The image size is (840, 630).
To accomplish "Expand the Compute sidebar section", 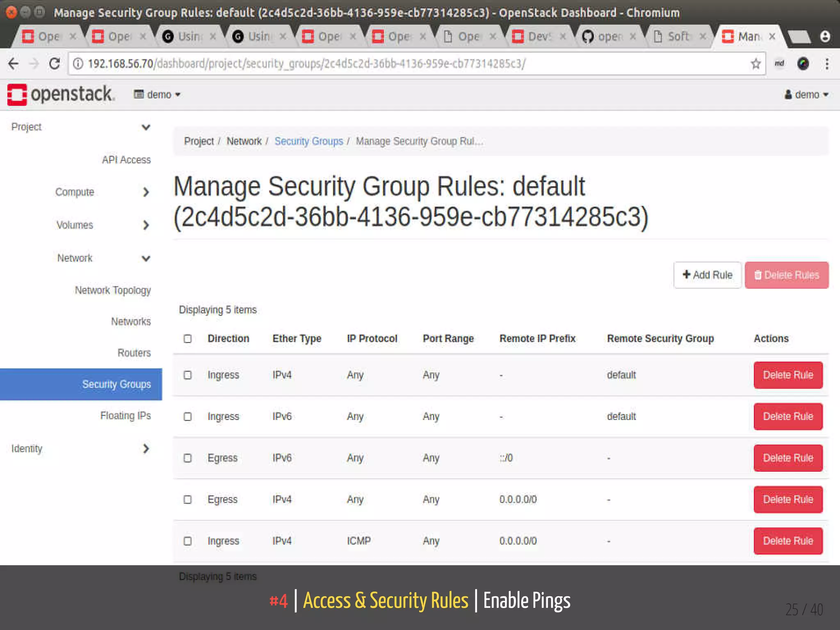I will point(103,192).
